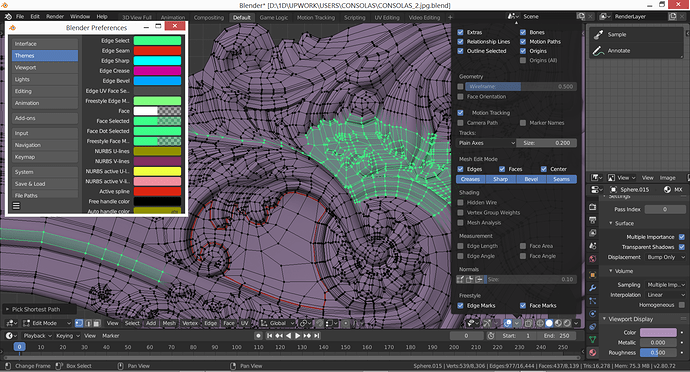Open the World properties globe icon
Image resolution: width=690 pixels, height=372 pixels.
click(x=593, y=258)
